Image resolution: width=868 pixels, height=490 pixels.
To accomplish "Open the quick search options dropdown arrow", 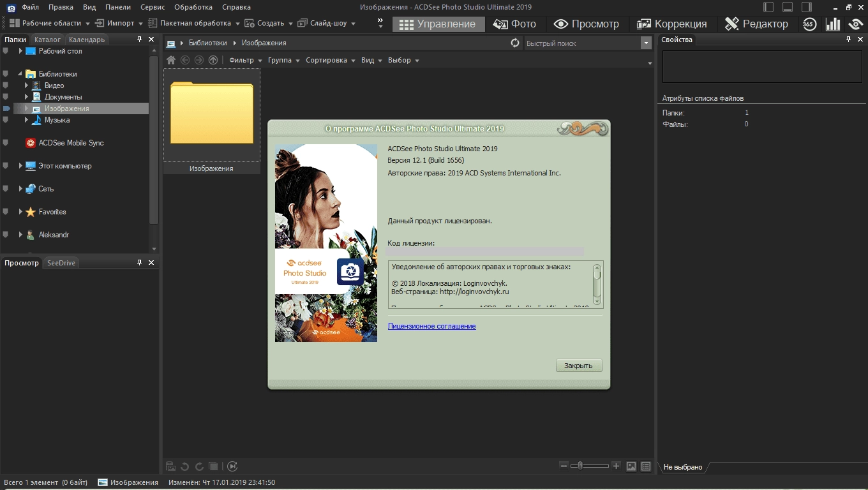I will pyautogui.click(x=645, y=43).
